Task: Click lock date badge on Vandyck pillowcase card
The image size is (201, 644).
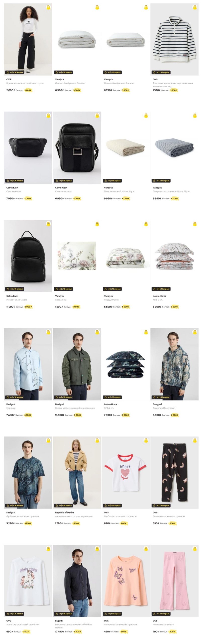Action: point(63,289)
